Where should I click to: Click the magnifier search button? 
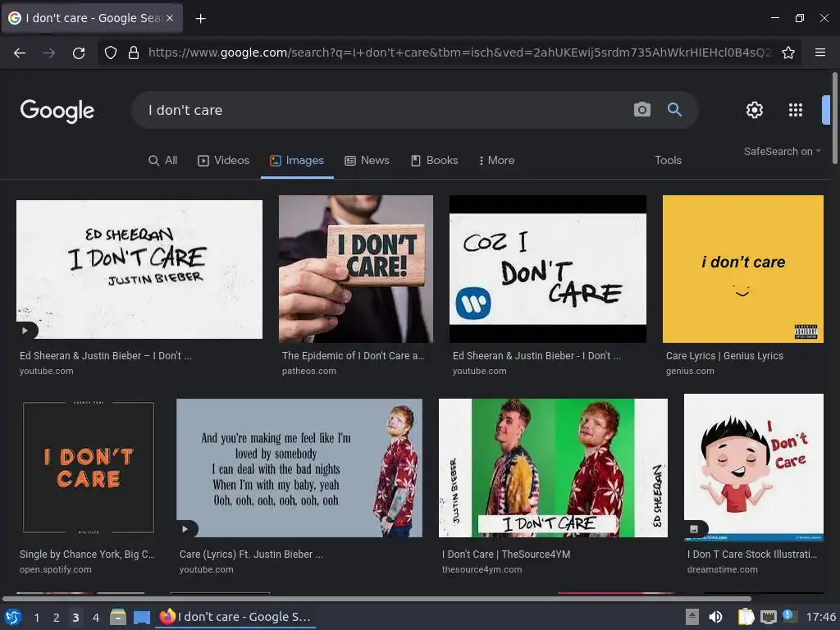[674, 110]
